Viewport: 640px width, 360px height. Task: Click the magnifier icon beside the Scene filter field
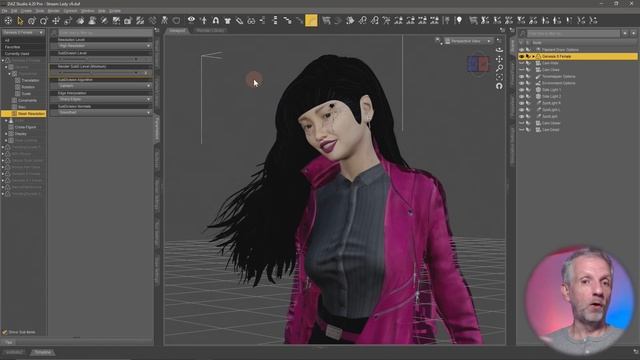click(523, 33)
